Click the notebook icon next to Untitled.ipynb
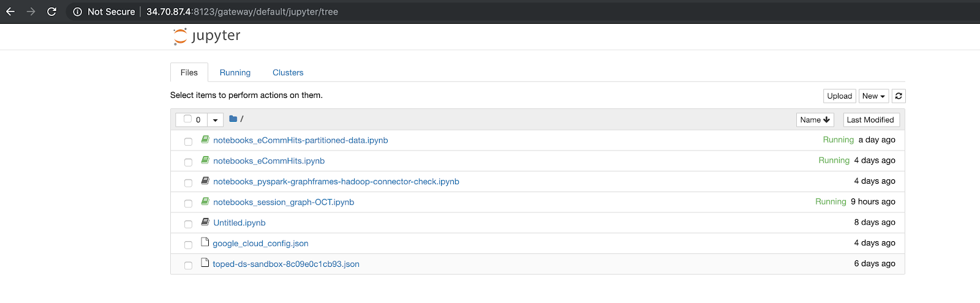This screenshot has height=303, width=980. tap(205, 222)
